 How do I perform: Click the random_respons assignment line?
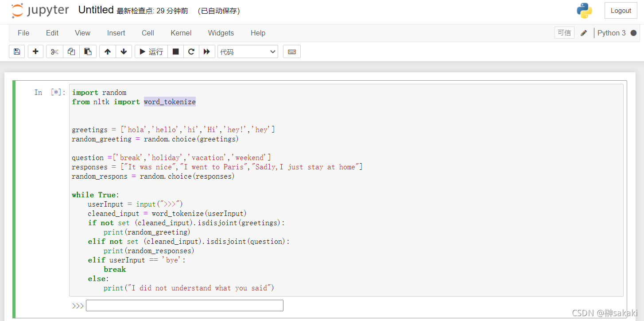(x=153, y=176)
